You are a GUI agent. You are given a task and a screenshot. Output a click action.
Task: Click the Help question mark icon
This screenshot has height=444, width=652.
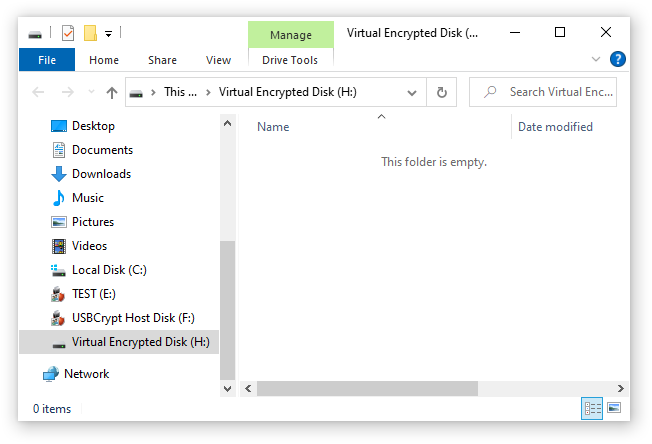tap(617, 59)
